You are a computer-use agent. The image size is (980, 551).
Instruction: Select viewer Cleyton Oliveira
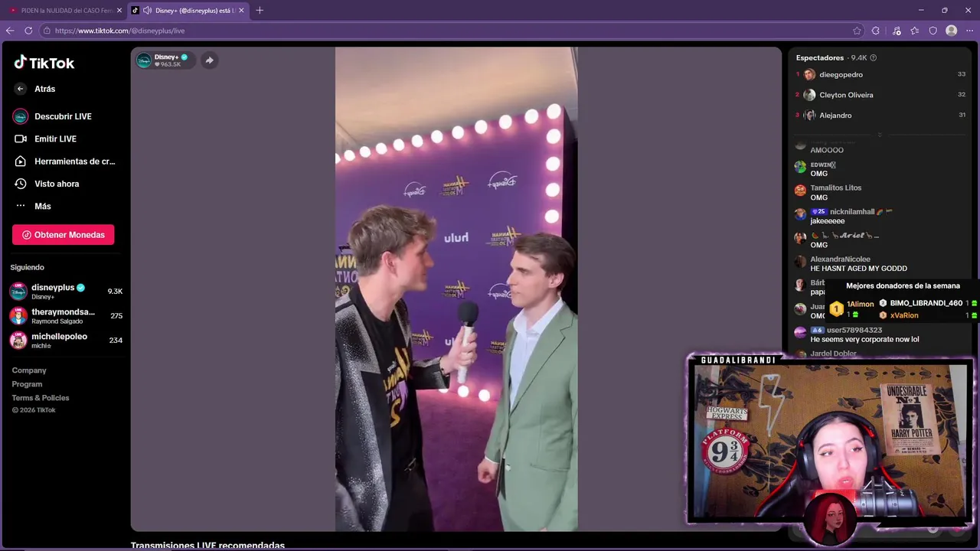tap(846, 95)
